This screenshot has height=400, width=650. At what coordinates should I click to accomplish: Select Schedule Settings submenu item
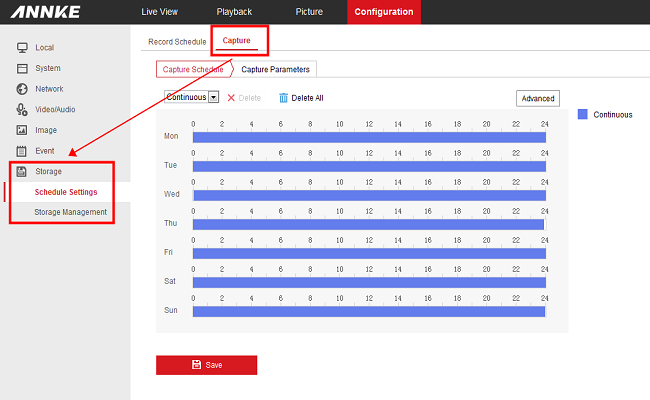coord(66,192)
